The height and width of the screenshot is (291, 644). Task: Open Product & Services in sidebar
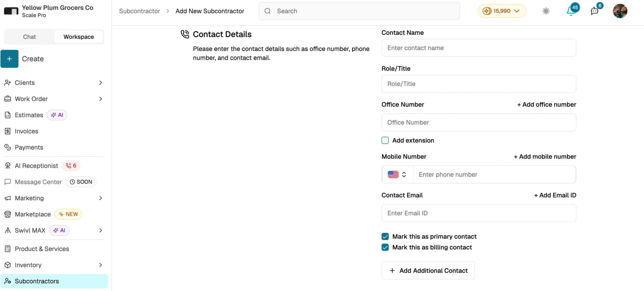point(54,249)
